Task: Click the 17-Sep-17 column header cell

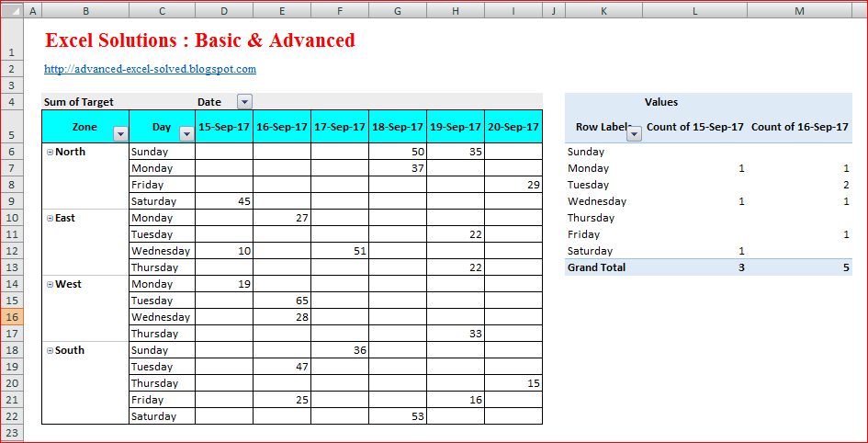Action: pyautogui.click(x=340, y=126)
